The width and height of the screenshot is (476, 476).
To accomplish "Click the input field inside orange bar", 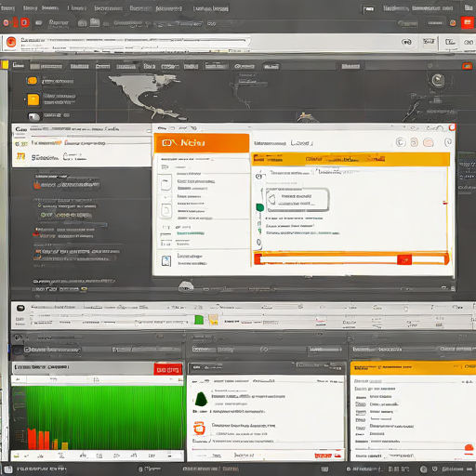I will 328,259.
